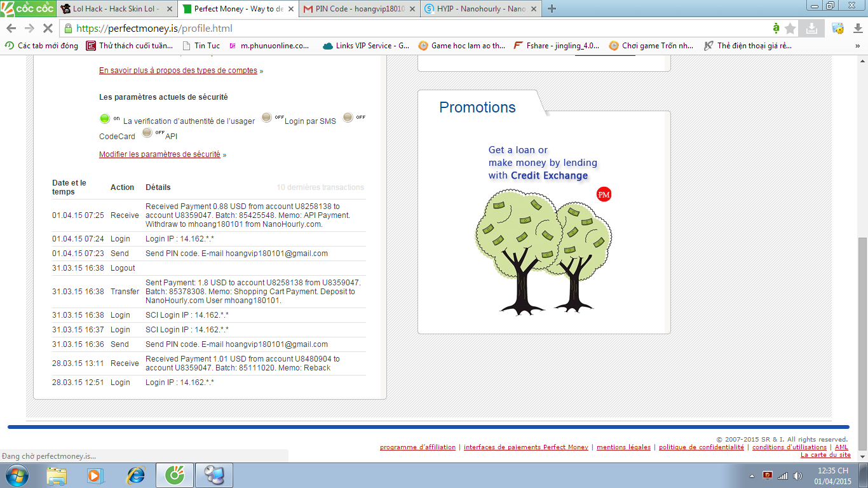Click the OFF indicator for API
The image size is (868, 488).
[147, 133]
